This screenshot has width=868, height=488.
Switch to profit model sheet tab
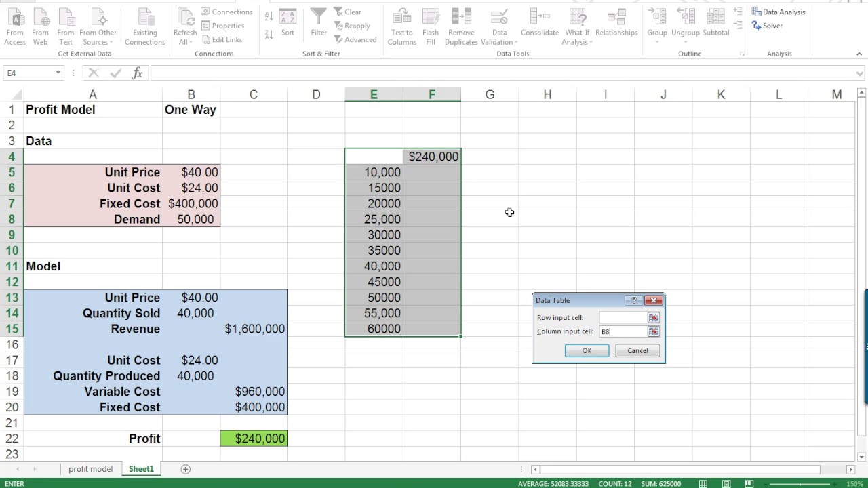(90, 469)
